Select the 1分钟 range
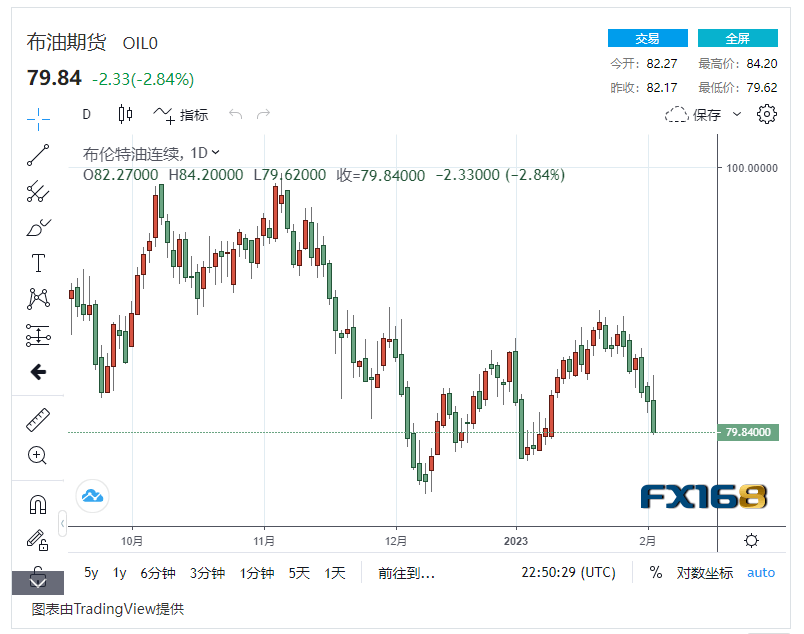 tap(256, 572)
